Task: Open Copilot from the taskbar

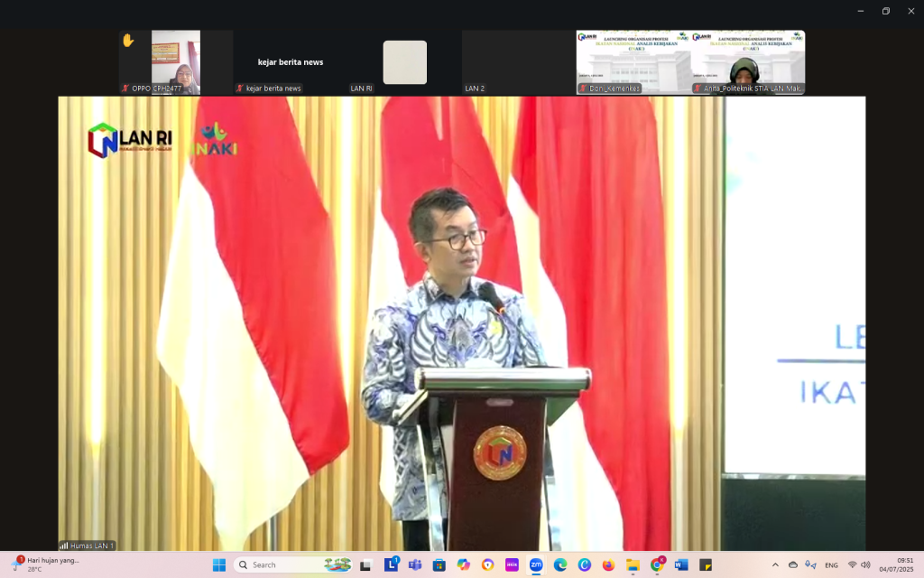Action: click(464, 565)
